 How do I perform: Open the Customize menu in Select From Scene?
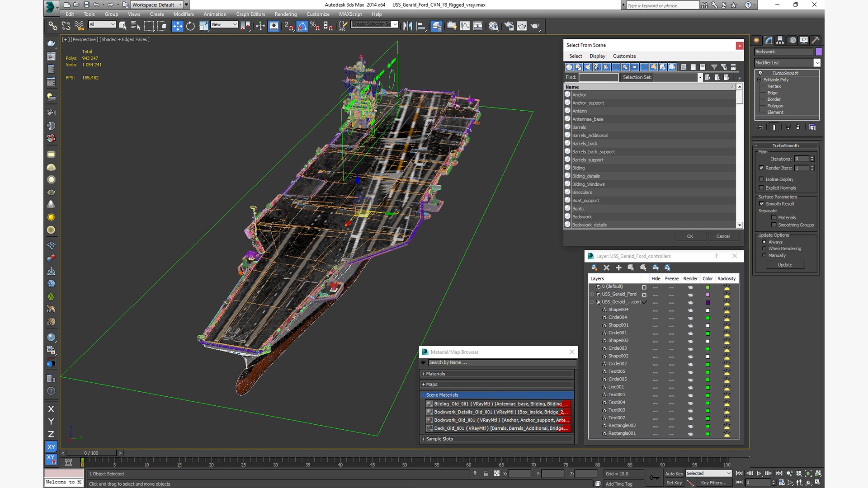624,56
